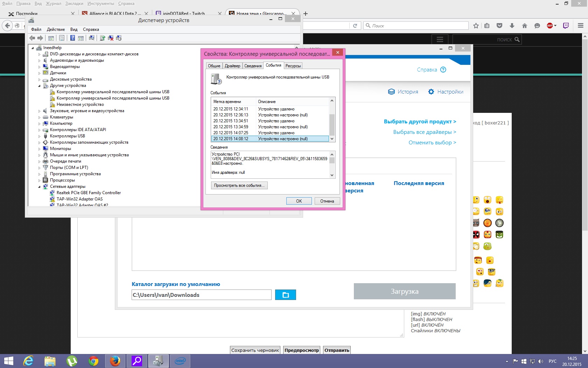Expand Видеоадаптеры node
Image resolution: width=588 pixels, height=368 pixels.
click(39, 67)
